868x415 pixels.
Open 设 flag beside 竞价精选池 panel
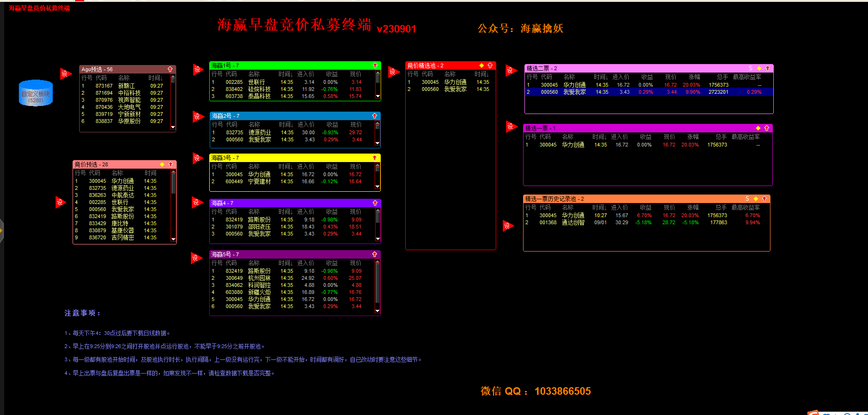coord(393,72)
